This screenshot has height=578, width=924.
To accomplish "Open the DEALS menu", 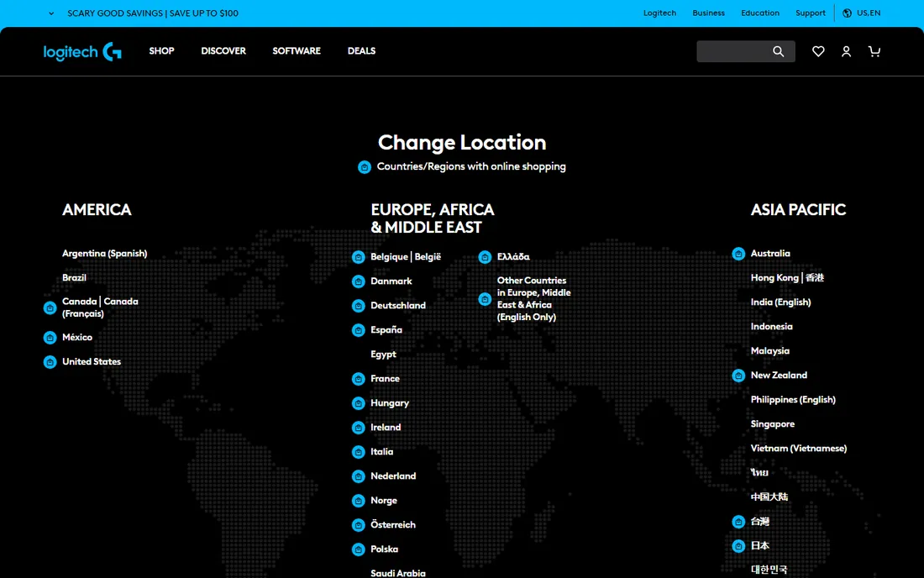I will click(x=361, y=51).
